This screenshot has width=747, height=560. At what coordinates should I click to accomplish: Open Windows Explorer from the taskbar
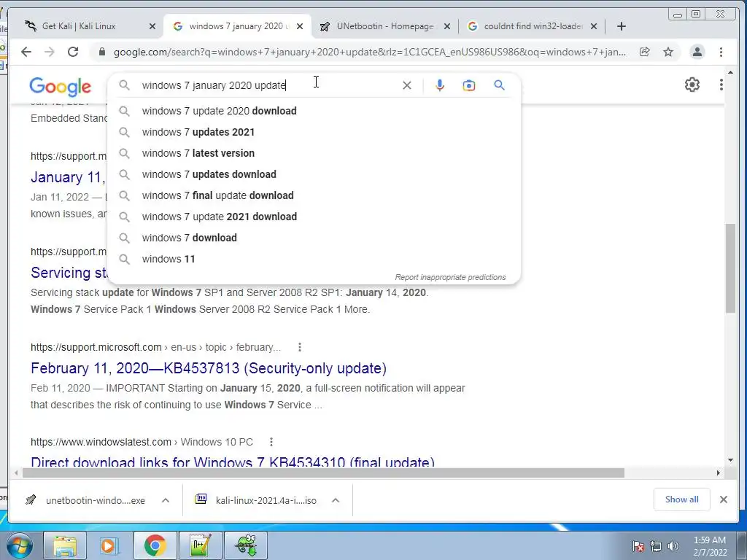point(65,545)
